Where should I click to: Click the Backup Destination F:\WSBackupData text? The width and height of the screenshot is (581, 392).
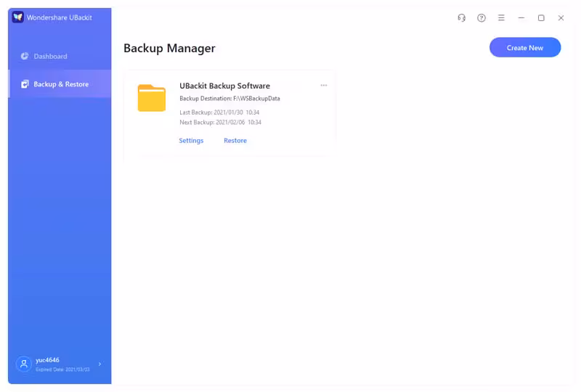tap(229, 99)
